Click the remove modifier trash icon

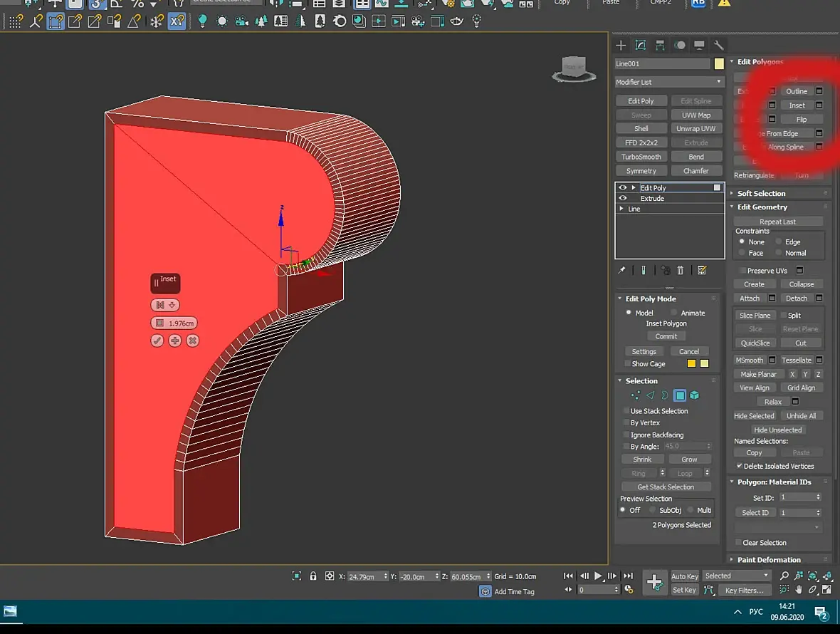[680, 270]
